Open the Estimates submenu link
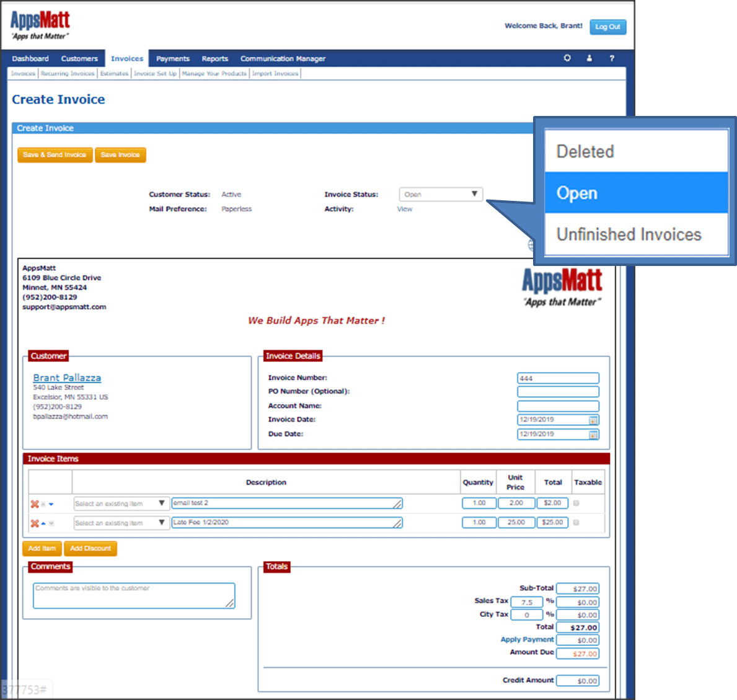Screen dimensions: 737x700 click(x=114, y=73)
